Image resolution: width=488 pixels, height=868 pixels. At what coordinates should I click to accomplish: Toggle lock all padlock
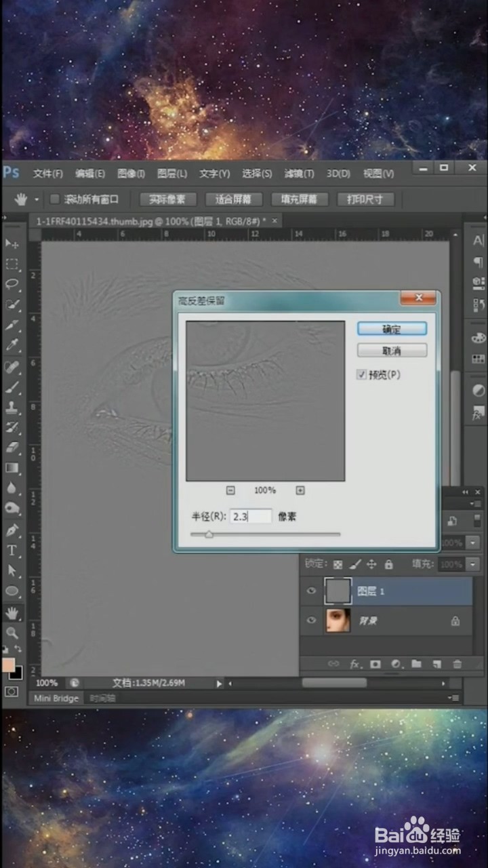(388, 564)
